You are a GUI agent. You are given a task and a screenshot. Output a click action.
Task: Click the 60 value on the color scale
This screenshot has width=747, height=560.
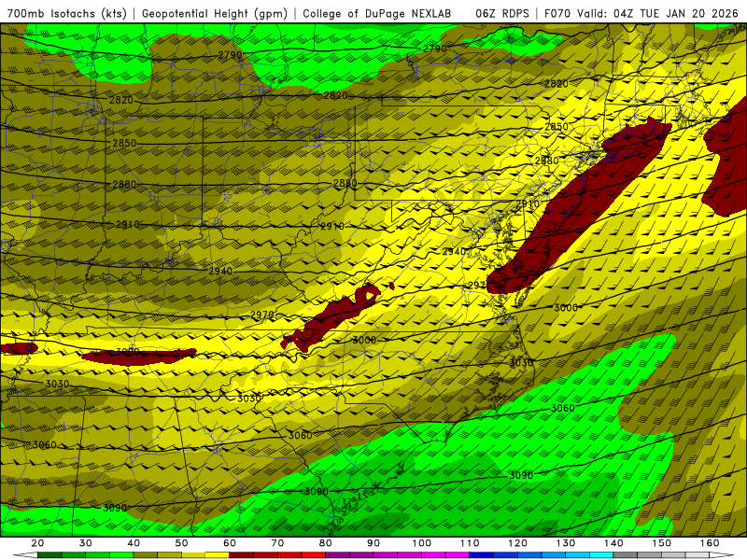[230, 543]
